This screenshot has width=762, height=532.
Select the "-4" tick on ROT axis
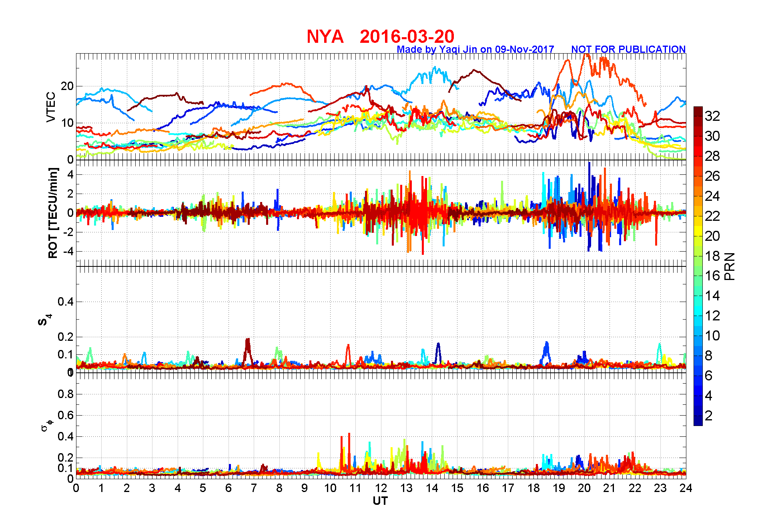(68, 252)
